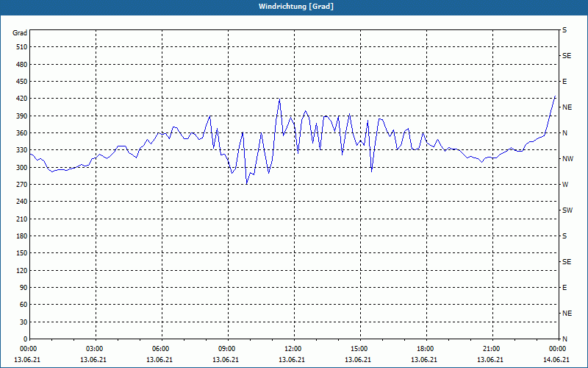Click the 480 value on the degree axis
Screen dimensions: 588x368
(x=22, y=64)
